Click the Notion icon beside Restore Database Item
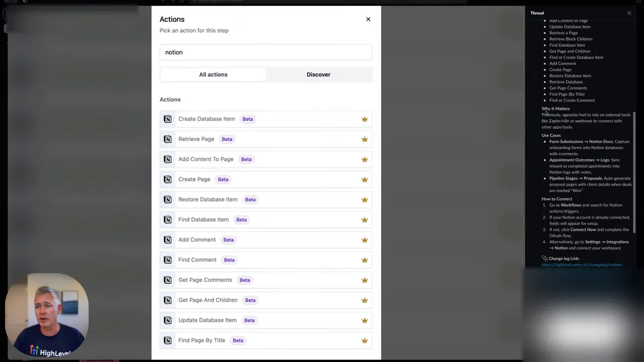644x362 pixels. (168, 199)
